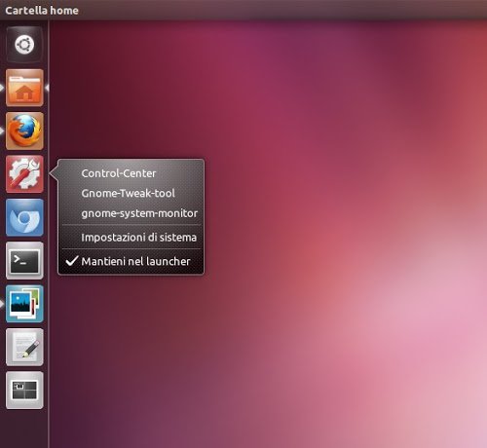Screen dimensions: 487x448
Task: Click the System Settings gear-and-wrench icon
Action: click(24, 174)
